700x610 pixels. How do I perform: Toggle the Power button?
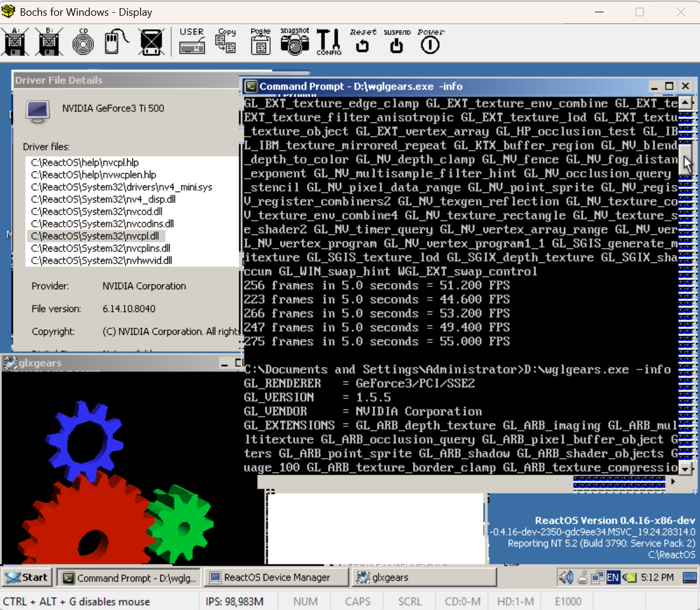click(430, 42)
